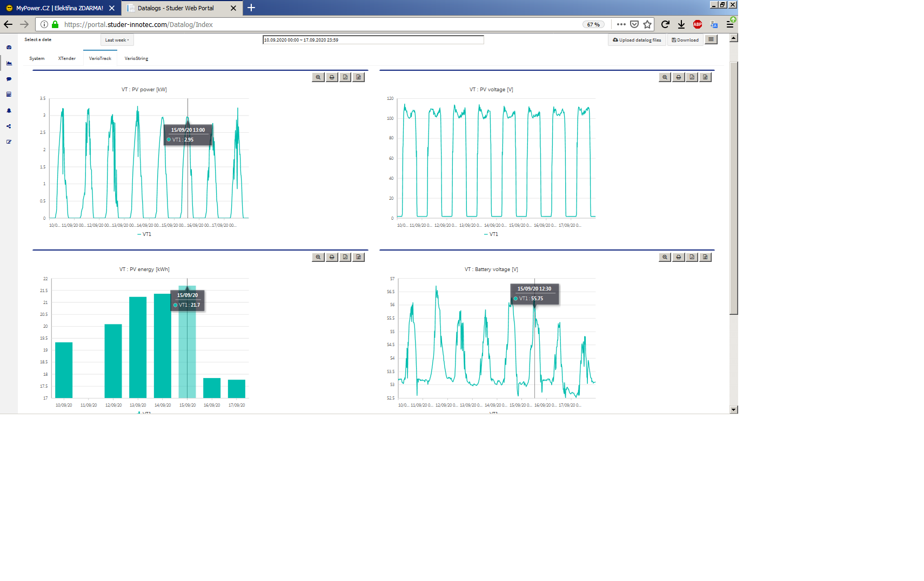924x581 pixels.
Task: Click the share icon in sidebar
Action: [x=9, y=126]
